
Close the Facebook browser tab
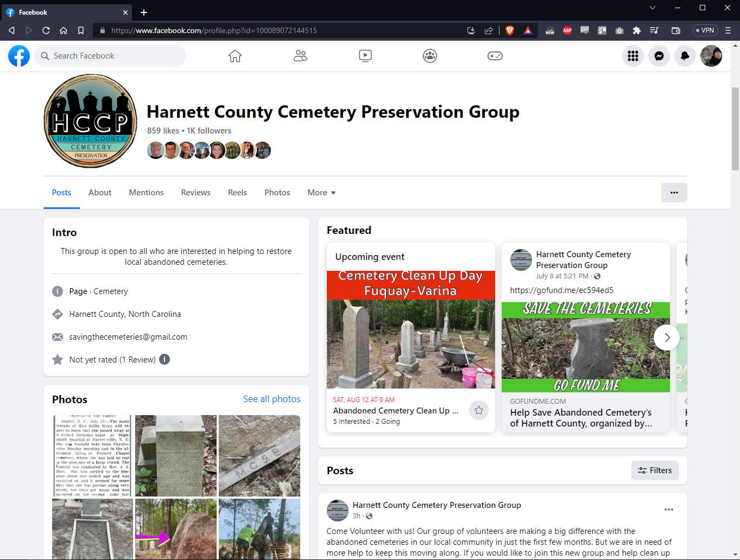click(x=125, y=12)
